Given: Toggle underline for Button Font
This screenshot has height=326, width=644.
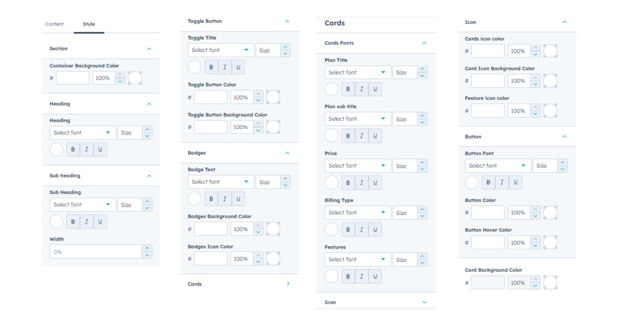Looking at the screenshot, I should (516, 182).
